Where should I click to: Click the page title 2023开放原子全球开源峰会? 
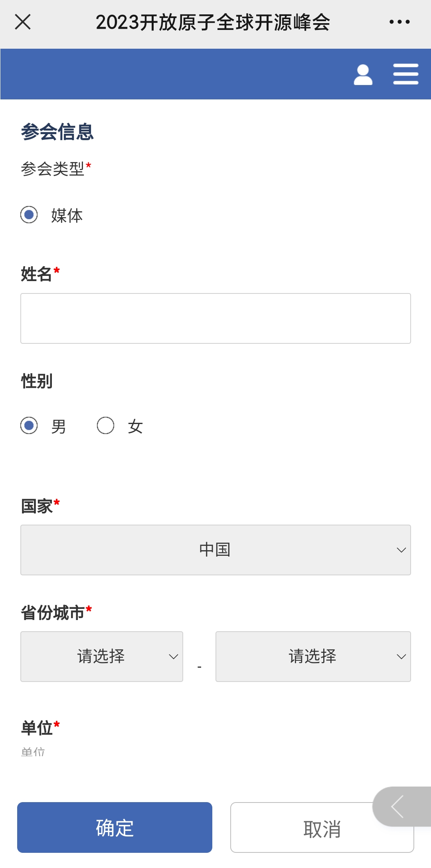tap(213, 22)
